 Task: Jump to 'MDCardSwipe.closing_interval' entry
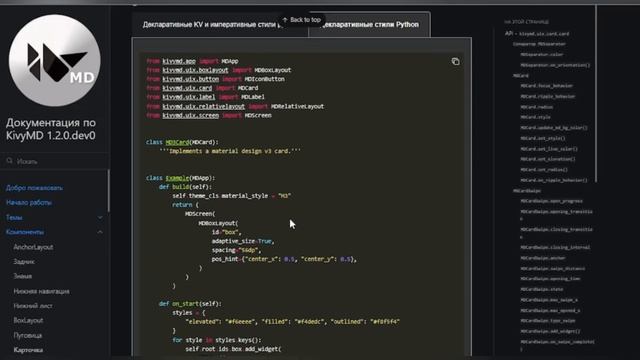[x=555, y=247]
